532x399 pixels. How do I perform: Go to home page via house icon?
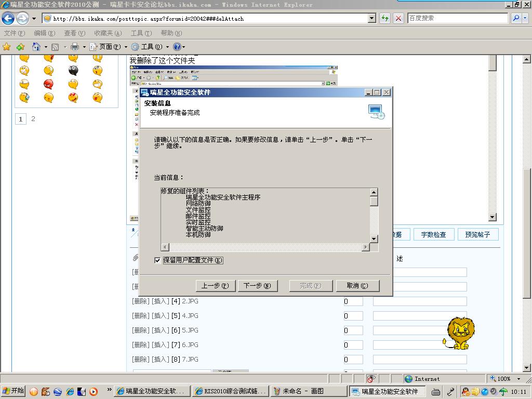pos(36,46)
